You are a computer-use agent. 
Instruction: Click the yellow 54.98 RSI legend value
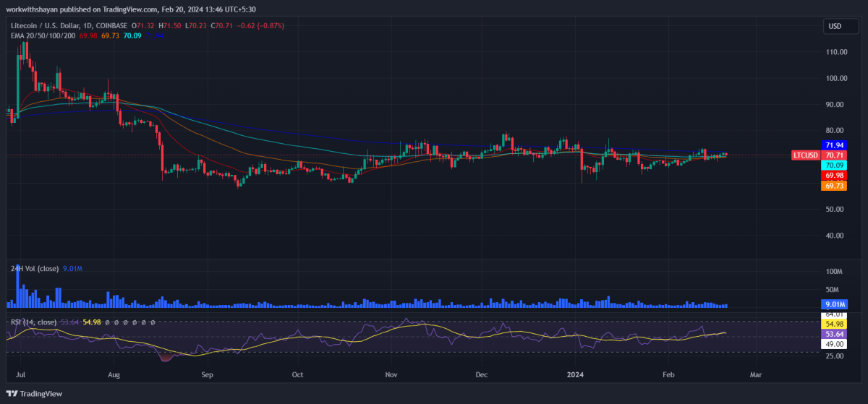point(91,322)
